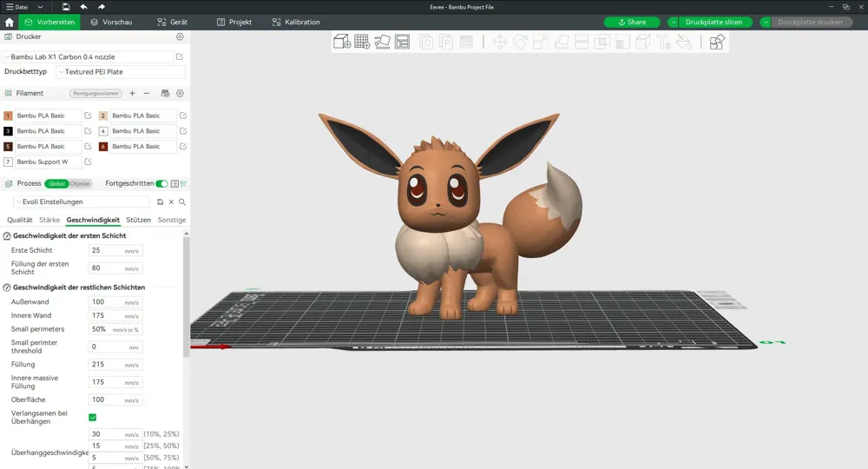
Task: Open filament 7 Bambu Support W dropdown
Action: (48, 162)
